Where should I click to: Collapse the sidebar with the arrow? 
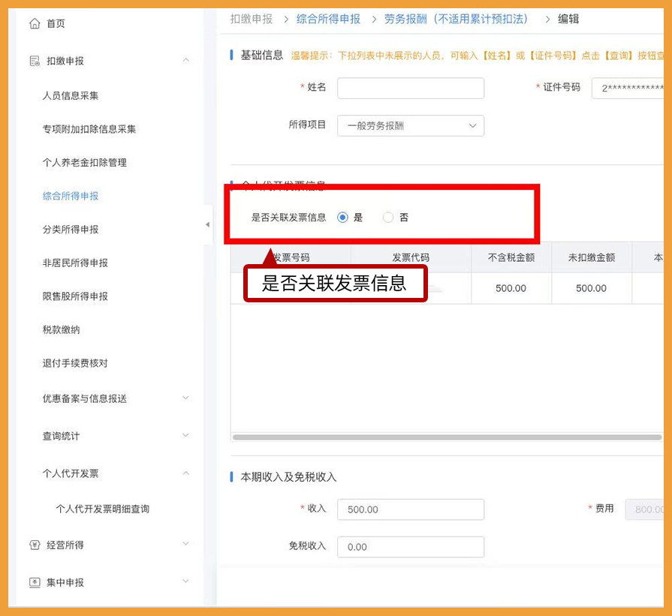click(208, 224)
